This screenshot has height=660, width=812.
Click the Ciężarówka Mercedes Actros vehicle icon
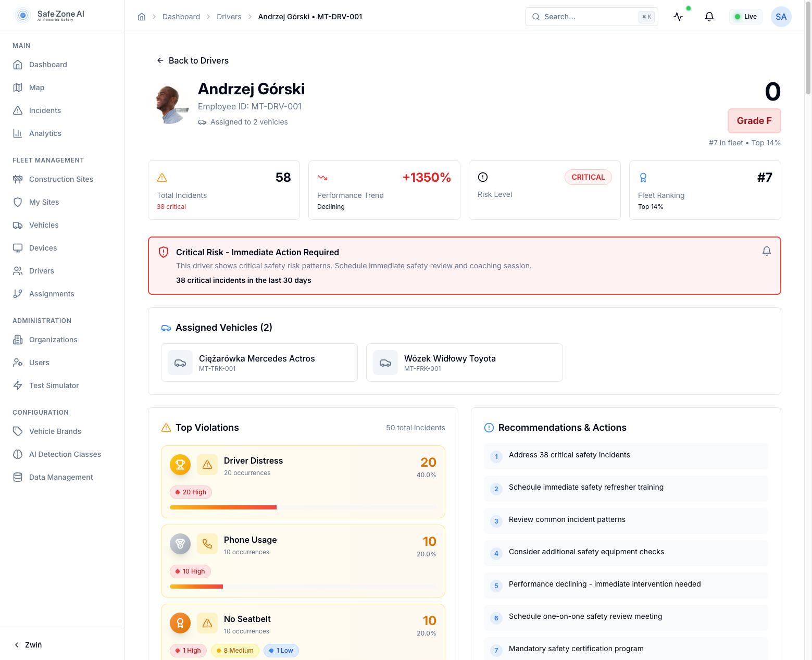coord(180,363)
